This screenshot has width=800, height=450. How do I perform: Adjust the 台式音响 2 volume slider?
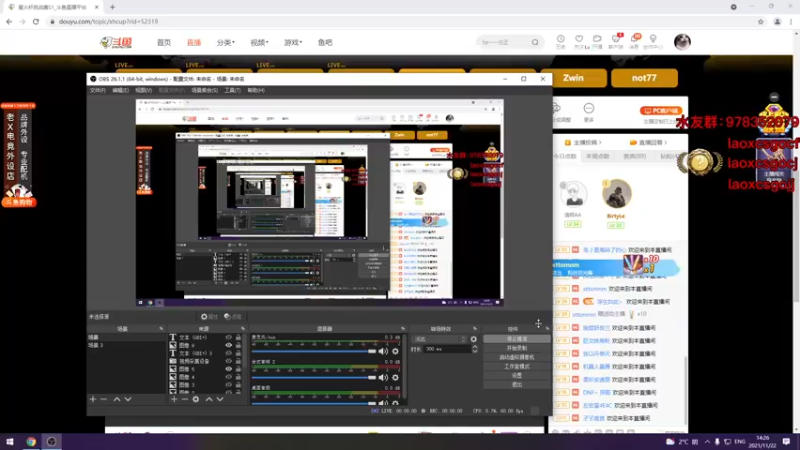(314, 377)
